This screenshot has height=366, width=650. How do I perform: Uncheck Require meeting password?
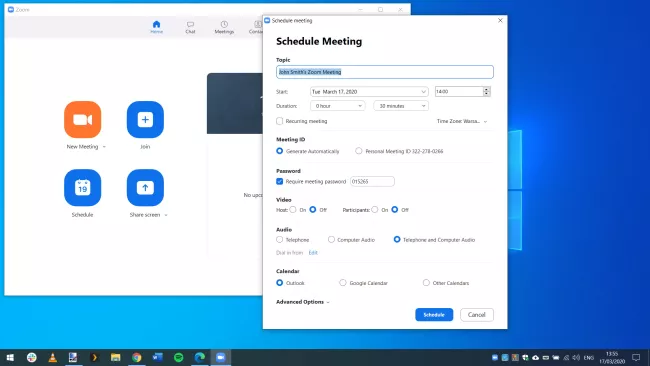[x=279, y=182]
